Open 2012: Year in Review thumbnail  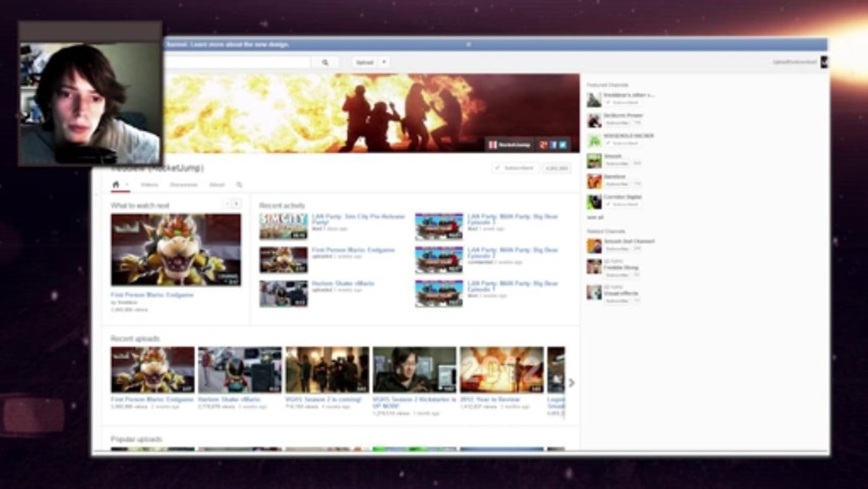tap(502, 369)
